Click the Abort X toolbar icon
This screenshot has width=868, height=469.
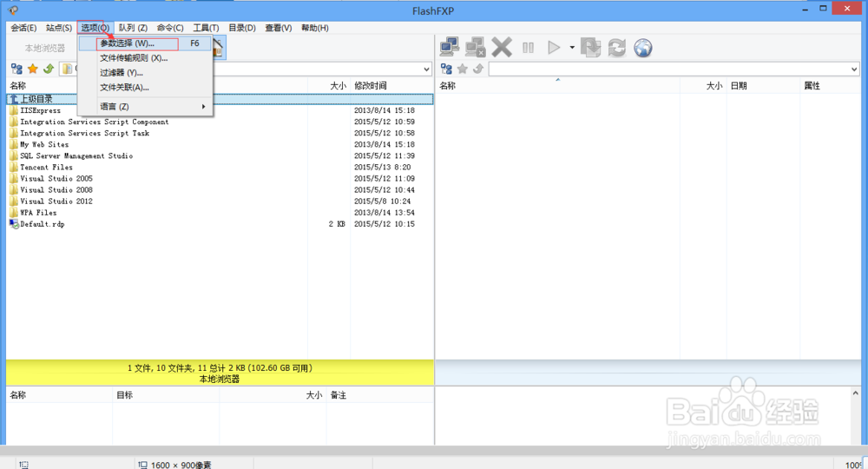(x=502, y=48)
